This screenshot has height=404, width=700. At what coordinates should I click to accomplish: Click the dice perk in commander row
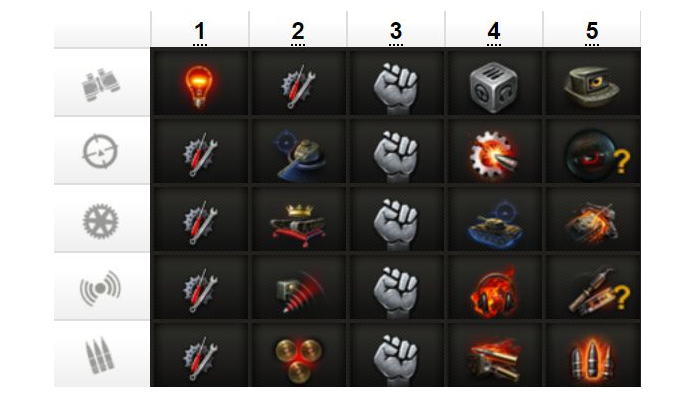(494, 87)
